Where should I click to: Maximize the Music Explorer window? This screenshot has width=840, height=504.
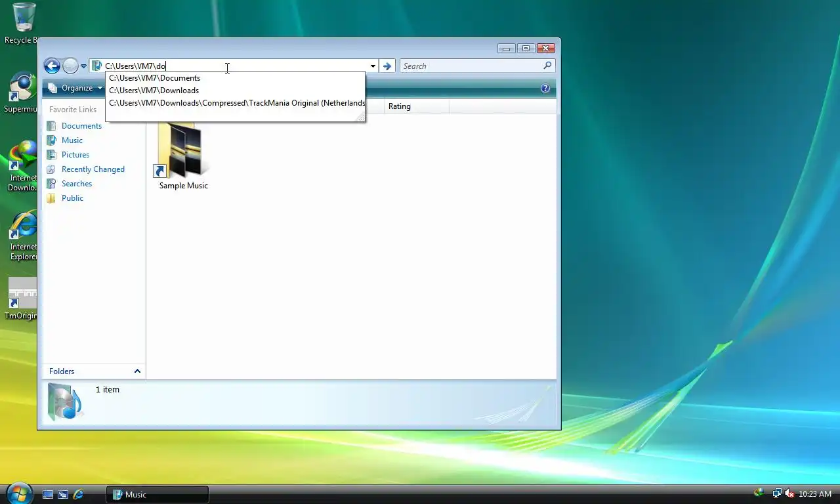coord(526,49)
